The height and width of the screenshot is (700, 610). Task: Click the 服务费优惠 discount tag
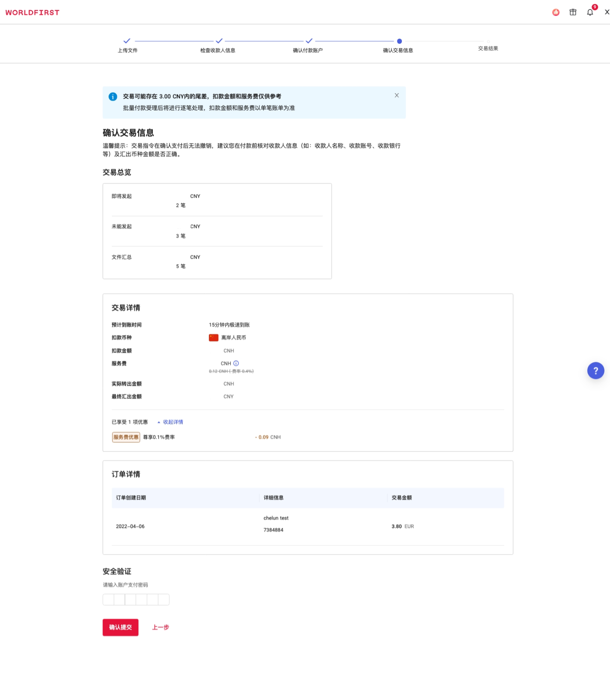(x=126, y=437)
